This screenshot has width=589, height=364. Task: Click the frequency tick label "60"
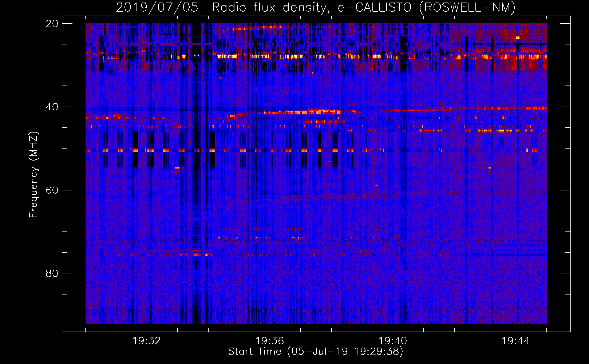point(52,190)
